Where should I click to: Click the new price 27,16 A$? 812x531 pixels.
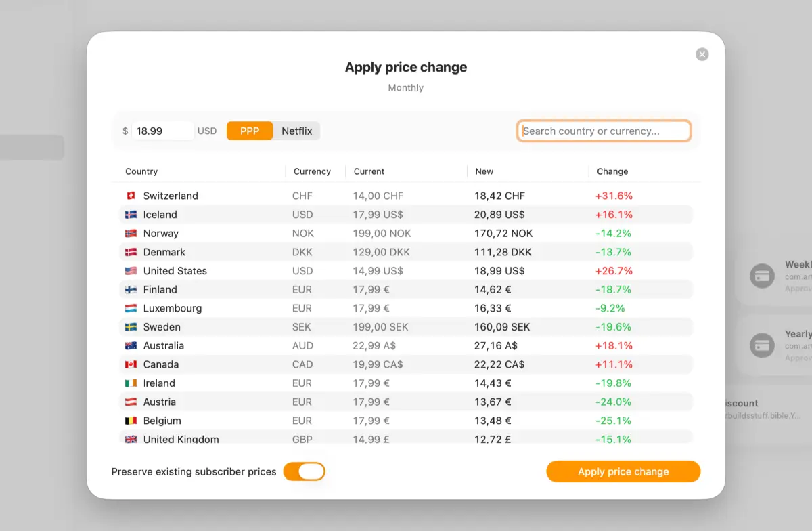(x=496, y=345)
